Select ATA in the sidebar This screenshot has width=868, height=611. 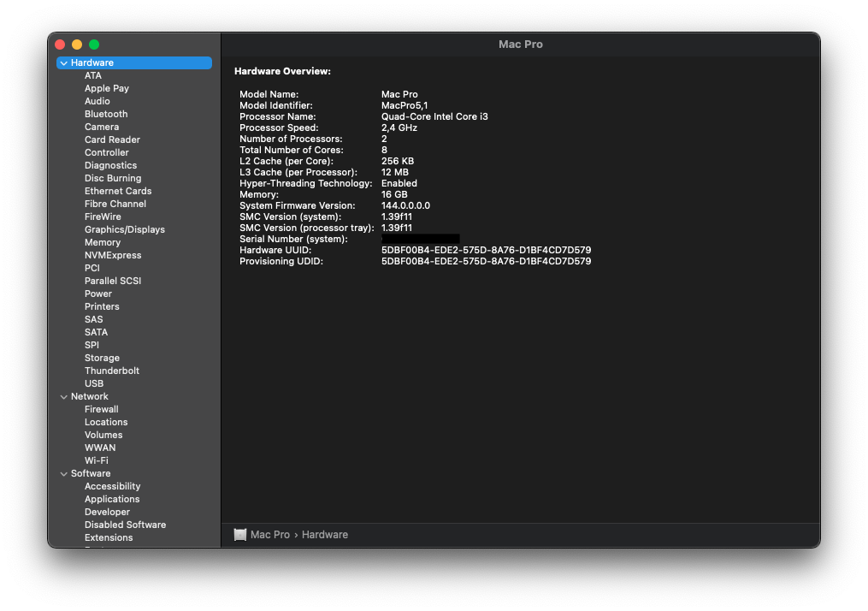[x=93, y=75]
